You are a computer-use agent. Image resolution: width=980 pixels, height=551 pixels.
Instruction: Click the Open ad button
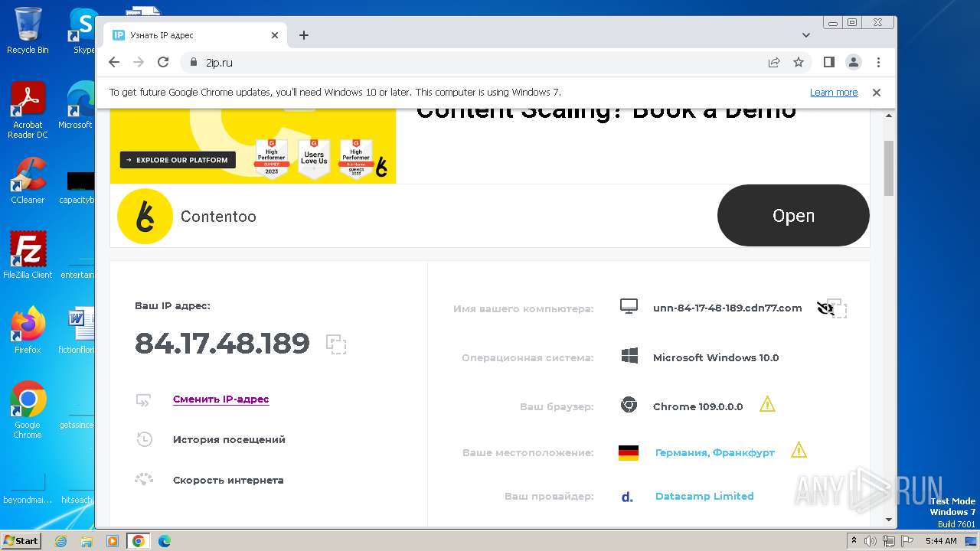793,215
